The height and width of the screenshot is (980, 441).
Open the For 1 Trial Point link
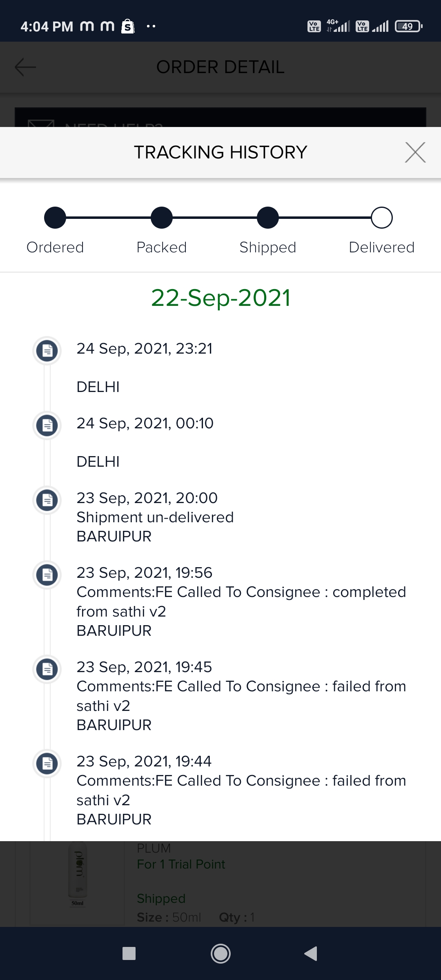181,864
